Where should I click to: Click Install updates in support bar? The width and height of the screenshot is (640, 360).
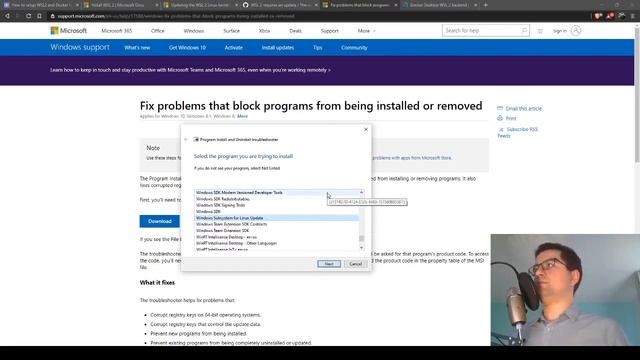pos(278,48)
